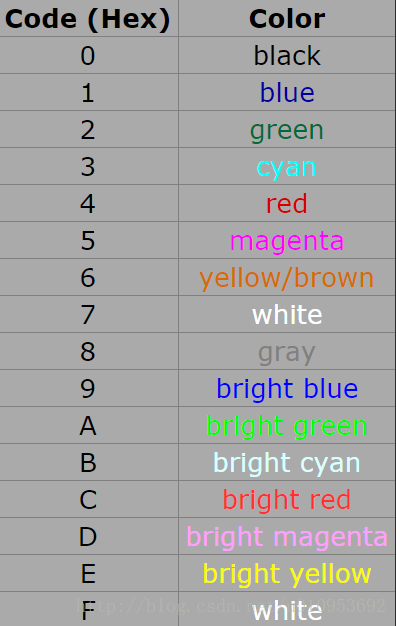Select the code cell 'A'

click(x=89, y=425)
